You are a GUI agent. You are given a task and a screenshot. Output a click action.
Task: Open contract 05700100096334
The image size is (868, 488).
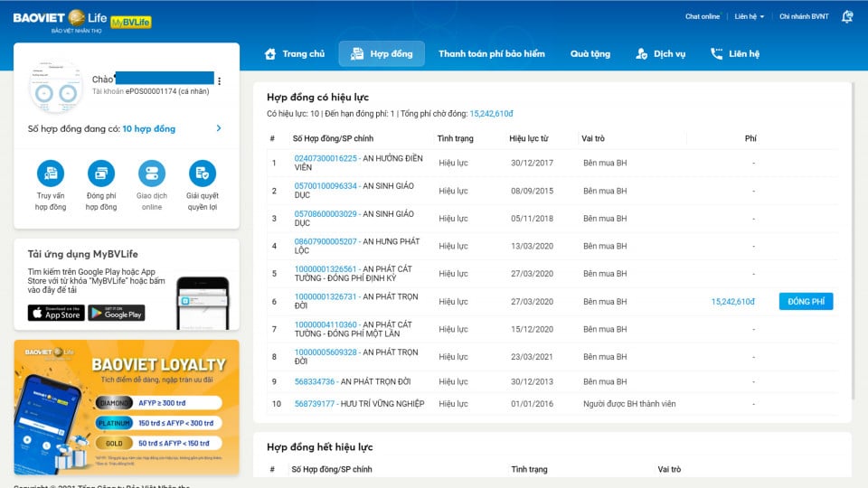pyautogui.click(x=325, y=186)
